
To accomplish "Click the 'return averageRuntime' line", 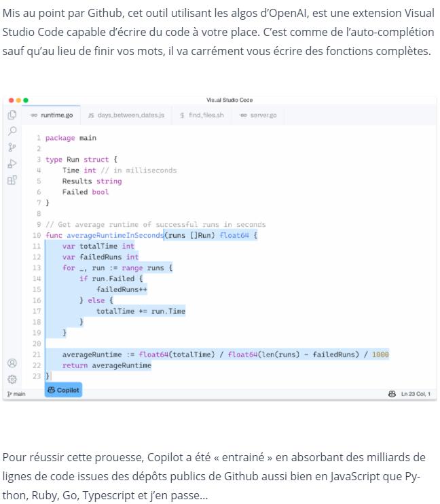I will coord(107,365).
